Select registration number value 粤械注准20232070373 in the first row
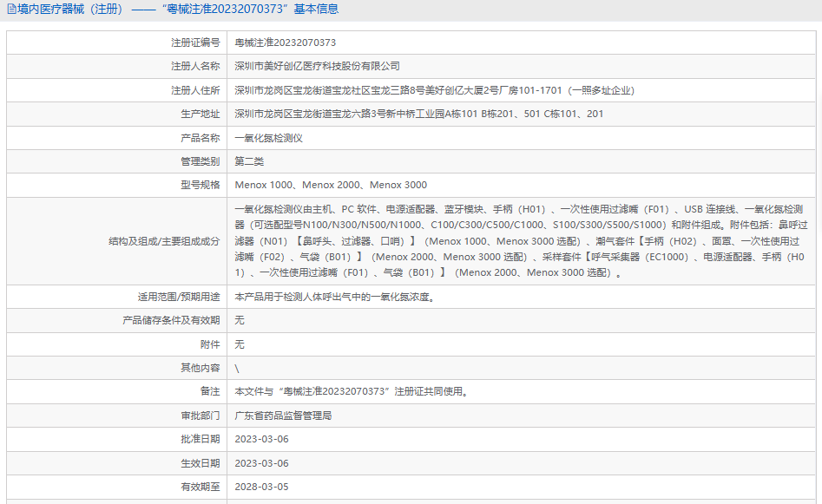Viewport: 822px width, 504px height. [x=286, y=43]
